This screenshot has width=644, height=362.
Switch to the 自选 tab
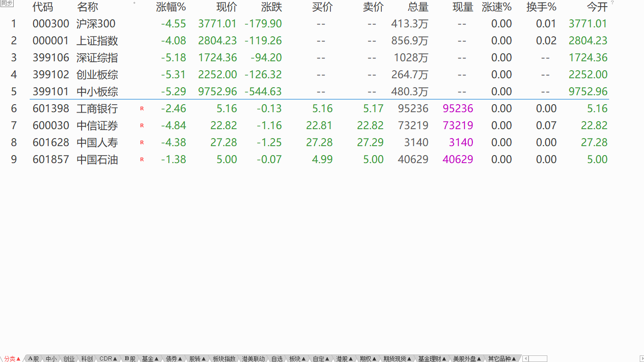(x=277, y=359)
